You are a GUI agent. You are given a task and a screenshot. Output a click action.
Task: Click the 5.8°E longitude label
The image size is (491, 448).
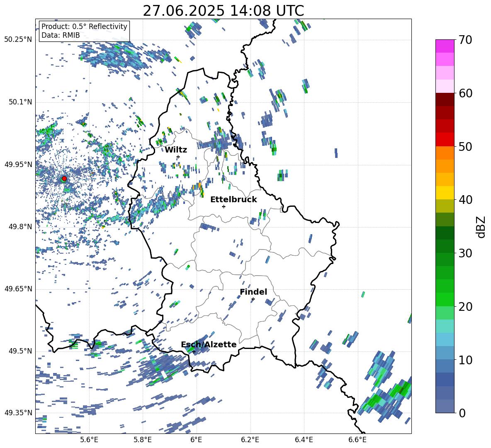[143, 440]
